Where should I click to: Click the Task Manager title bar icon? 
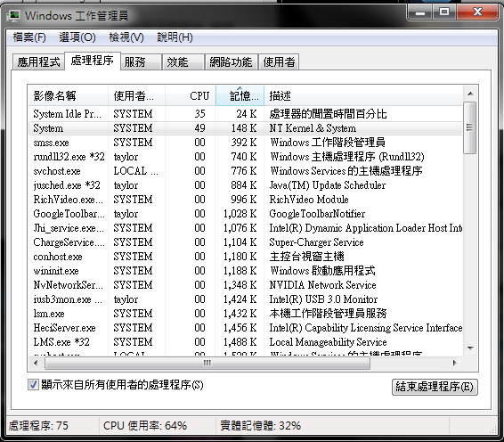click(13, 15)
